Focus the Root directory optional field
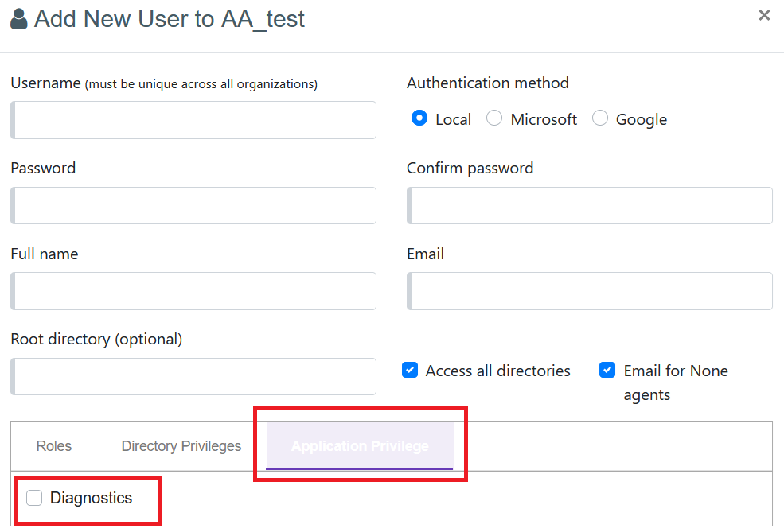Viewport: 784px width, 532px height. (x=193, y=376)
